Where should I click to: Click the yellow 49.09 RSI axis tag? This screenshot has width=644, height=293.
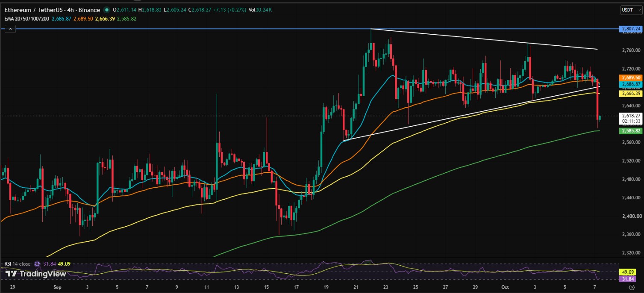click(x=627, y=272)
